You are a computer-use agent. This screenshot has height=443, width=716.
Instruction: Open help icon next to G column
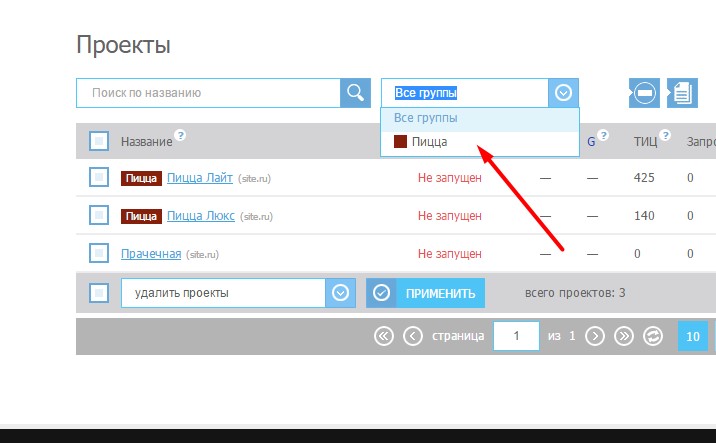tap(603, 135)
